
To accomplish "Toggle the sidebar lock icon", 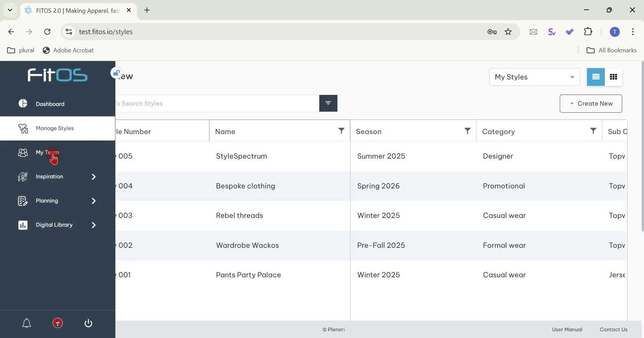I will [116, 73].
